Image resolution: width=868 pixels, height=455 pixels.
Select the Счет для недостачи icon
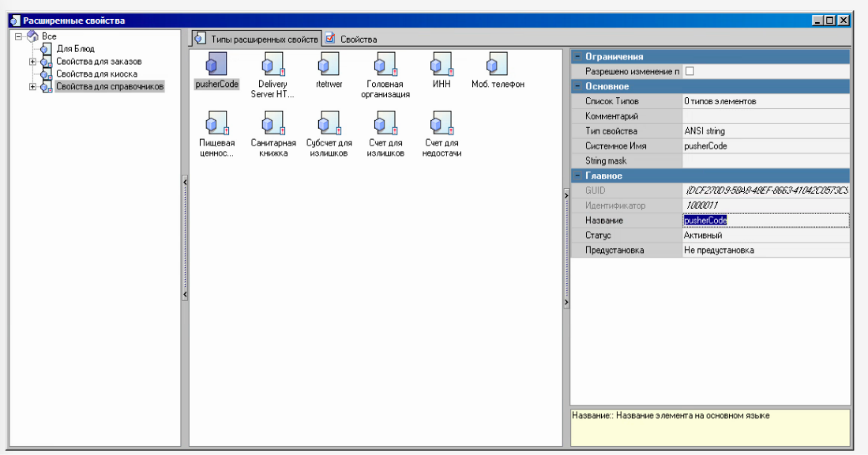pos(442,124)
